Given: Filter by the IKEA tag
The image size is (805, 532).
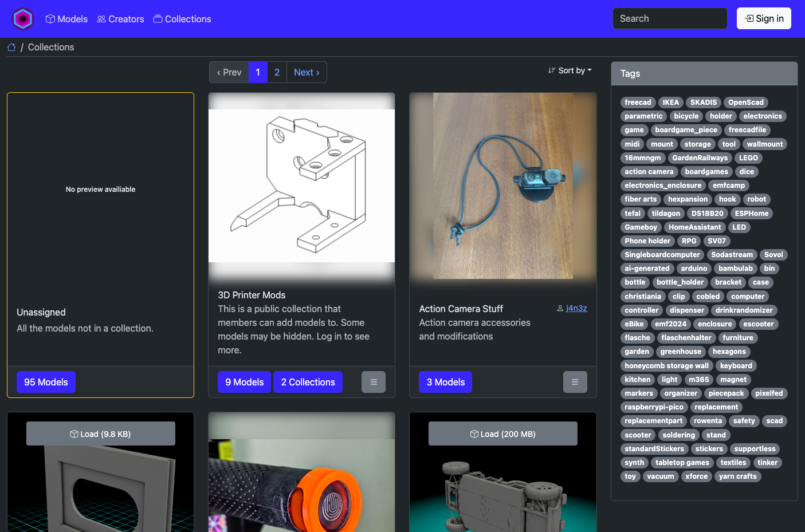Looking at the screenshot, I should tap(670, 103).
